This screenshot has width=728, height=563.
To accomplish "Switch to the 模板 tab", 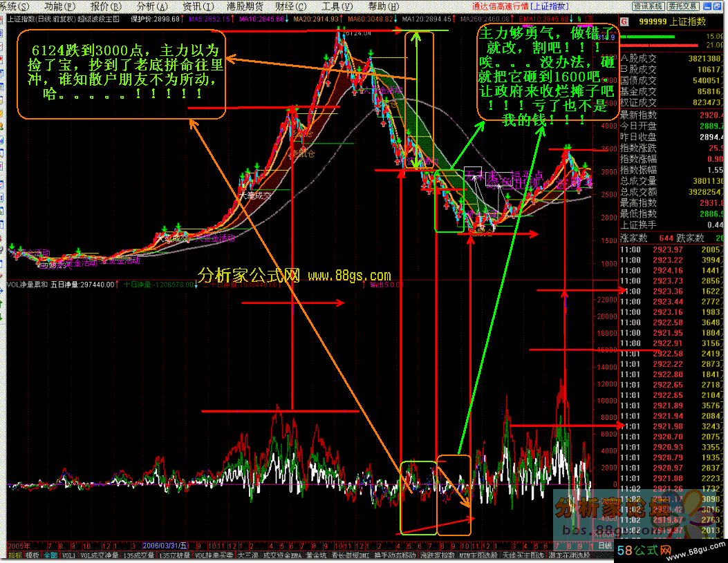I will (32, 555).
